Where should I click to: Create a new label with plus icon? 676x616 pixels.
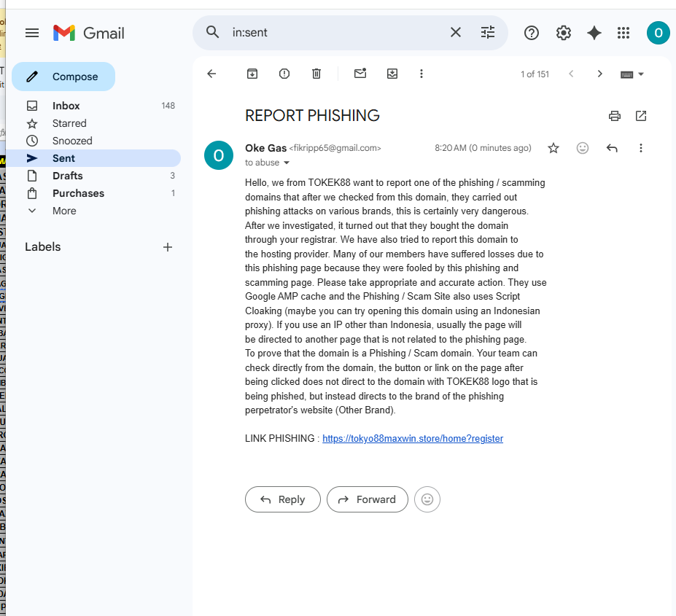[x=168, y=247]
